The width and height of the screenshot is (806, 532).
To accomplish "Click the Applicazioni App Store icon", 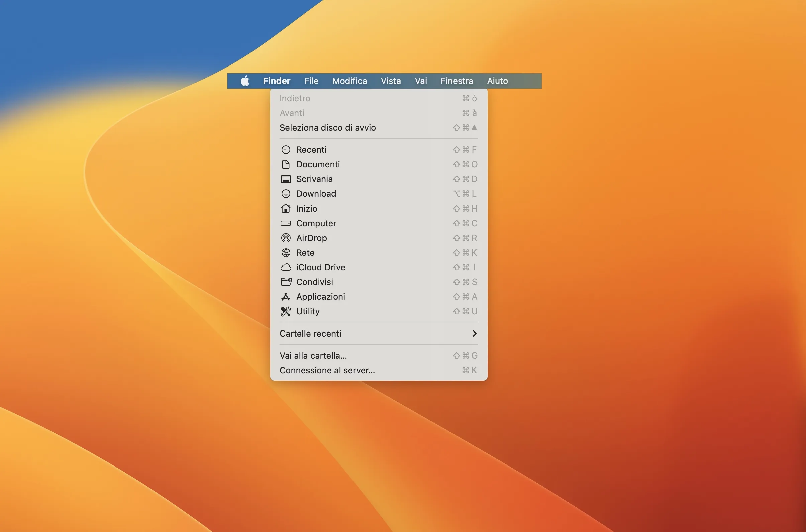I will (286, 297).
